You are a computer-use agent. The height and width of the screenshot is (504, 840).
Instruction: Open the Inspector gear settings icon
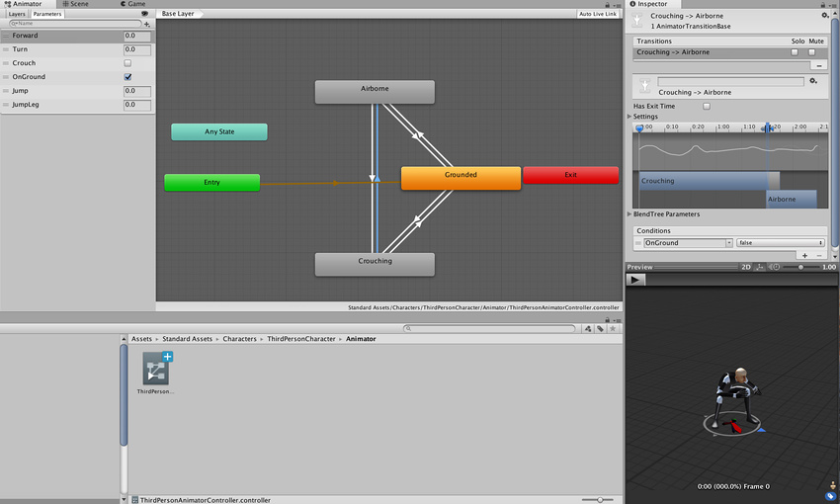point(825,16)
